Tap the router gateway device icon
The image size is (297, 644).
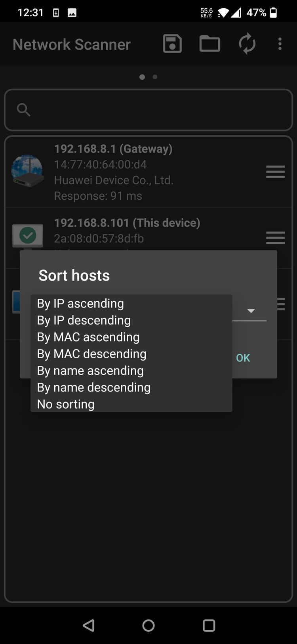[27, 171]
